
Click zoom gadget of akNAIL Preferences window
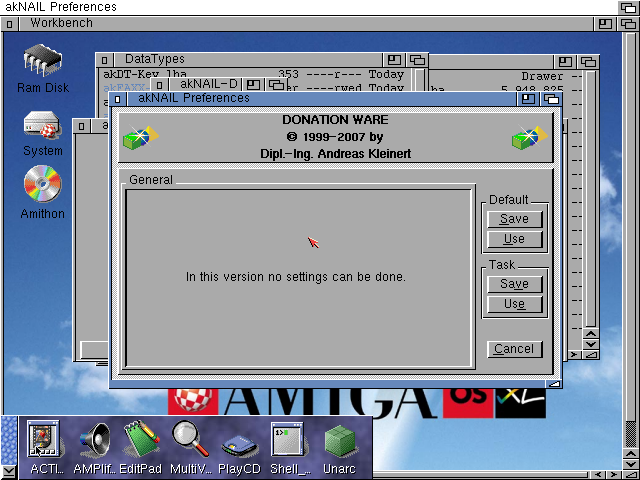click(x=528, y=99)
